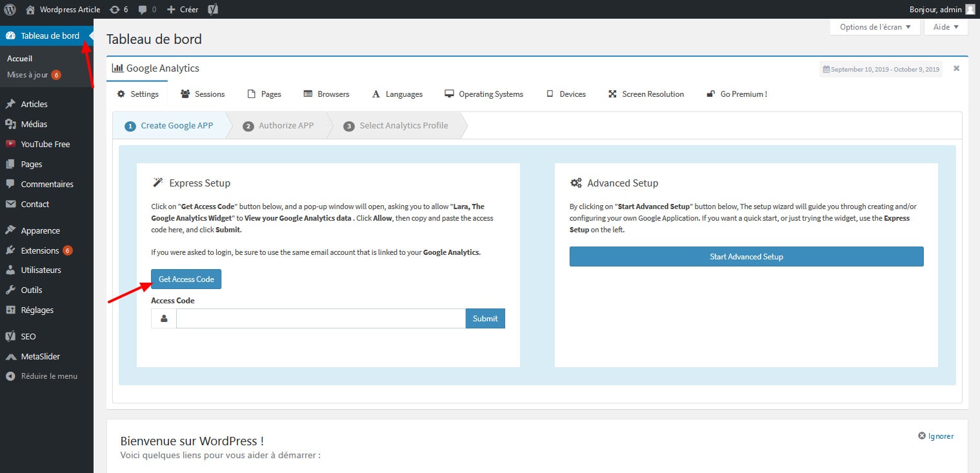Switch to the Settings tab
The width and height of the screenshot is (980, 473).
(x=137, y=94)
